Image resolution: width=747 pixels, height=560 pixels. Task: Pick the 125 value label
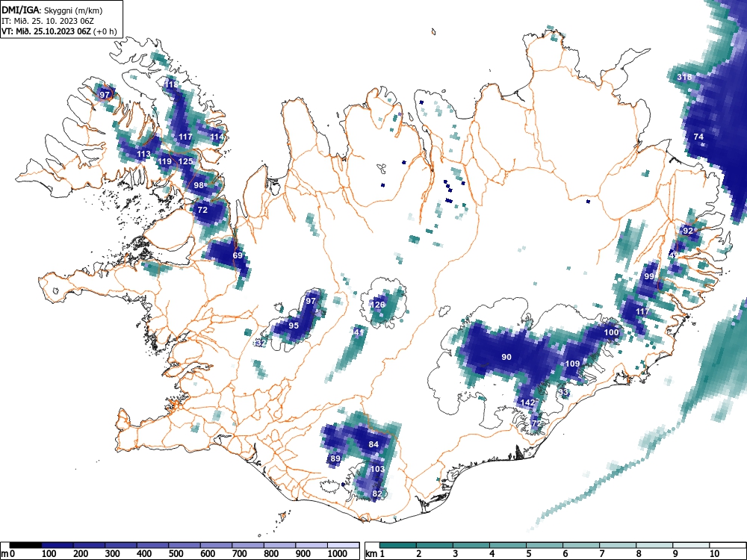point(185,161)
